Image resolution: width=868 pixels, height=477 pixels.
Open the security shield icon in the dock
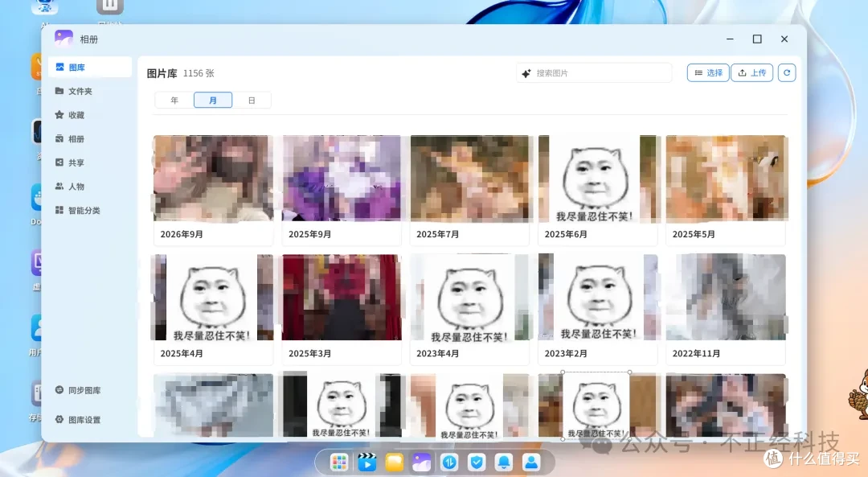coord(477,462)
